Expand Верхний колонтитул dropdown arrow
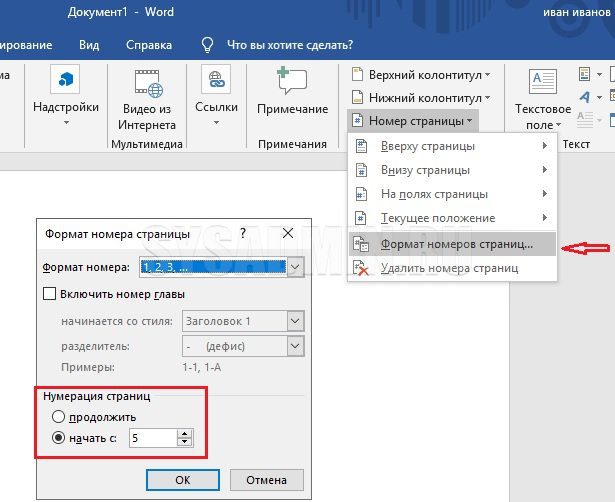This screenshot has height=502, width=615. pyautogui.click(x=487, y=75)
